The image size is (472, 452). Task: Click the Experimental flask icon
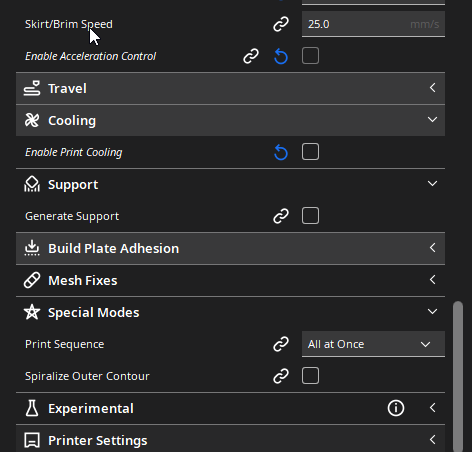click(x=32, y=408)
